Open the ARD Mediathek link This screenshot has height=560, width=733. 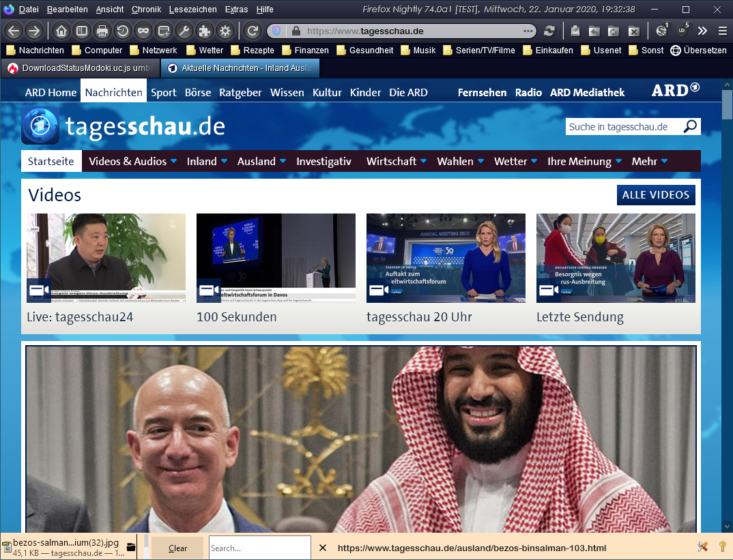587,93
